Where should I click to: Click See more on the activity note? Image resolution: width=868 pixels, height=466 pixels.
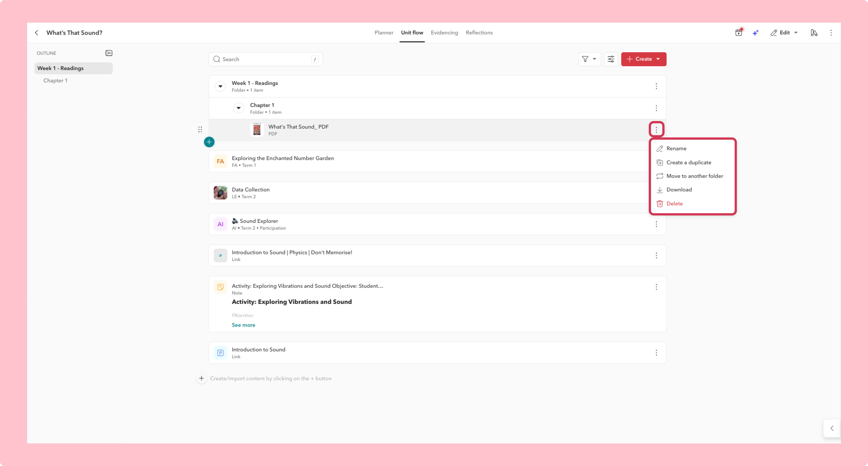[243, 325]
